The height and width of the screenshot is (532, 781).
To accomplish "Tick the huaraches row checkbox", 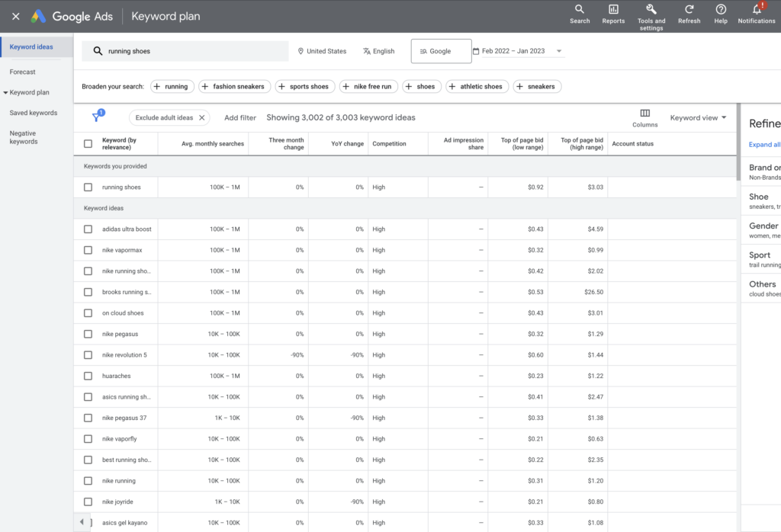I will coord(88,376).
